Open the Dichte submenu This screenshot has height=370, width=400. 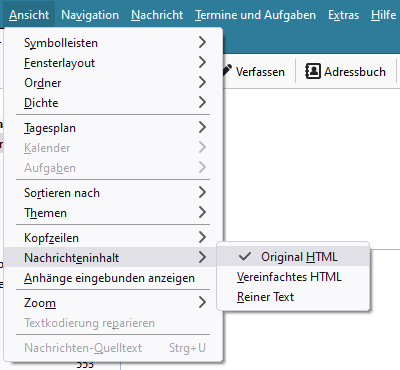113,103
